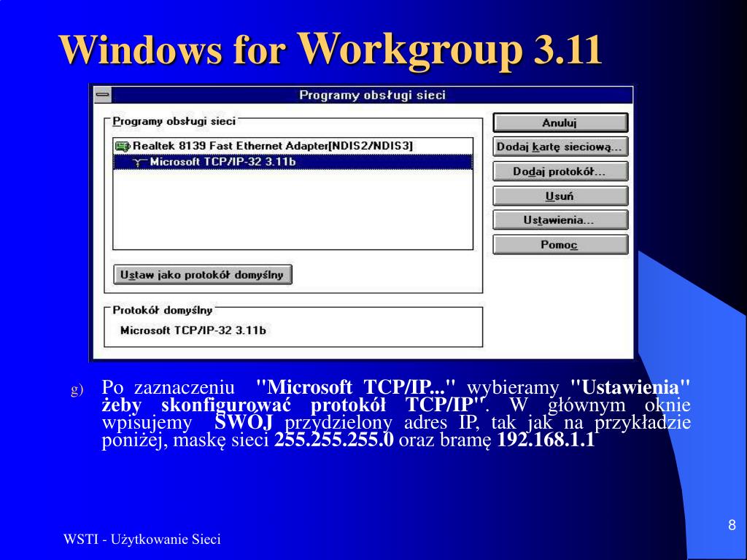
Task: Click the bold gateway address 192.168.1.1
Action: pos(546,440)
